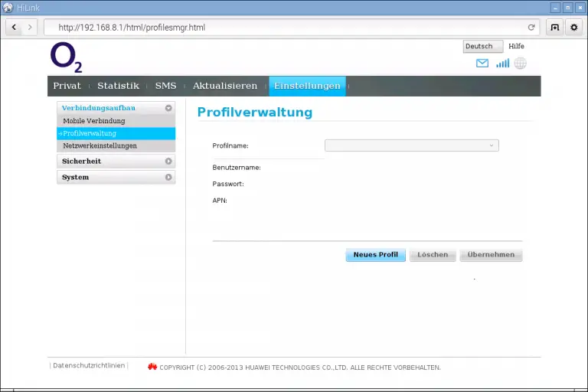588x392 pixels.
Task: Expand the Sicherheit section arrow
Action: click(168, 162)
